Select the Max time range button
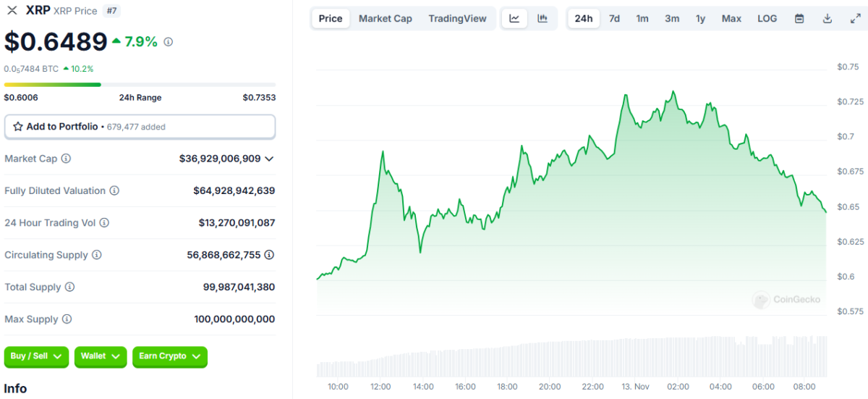868x399 pixels. tap(731, 19)
